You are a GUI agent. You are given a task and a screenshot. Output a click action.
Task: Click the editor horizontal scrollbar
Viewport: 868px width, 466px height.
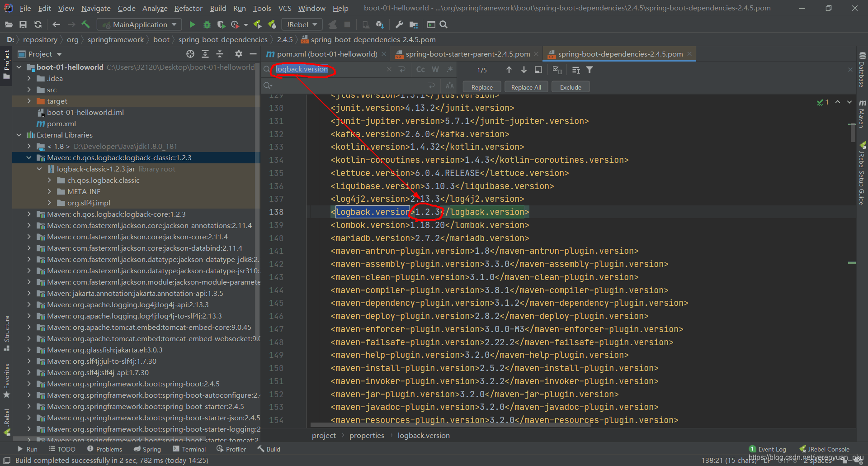(450, 425)
